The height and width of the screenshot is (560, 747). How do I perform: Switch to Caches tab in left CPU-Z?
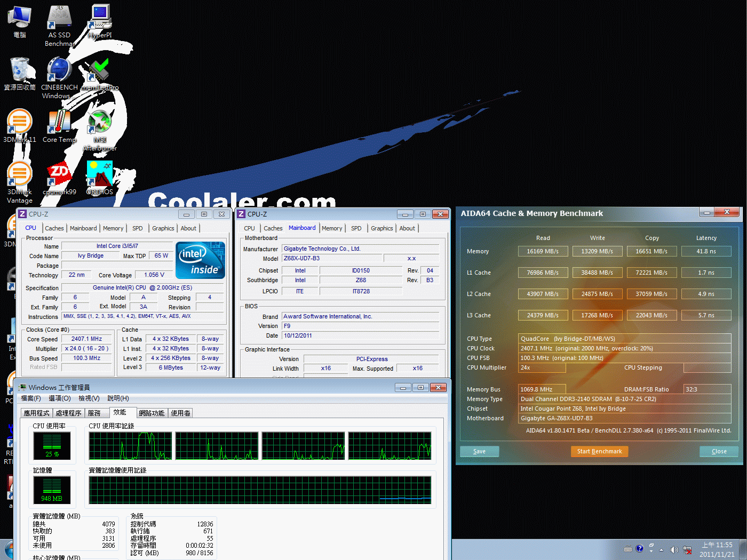point(54,228)
